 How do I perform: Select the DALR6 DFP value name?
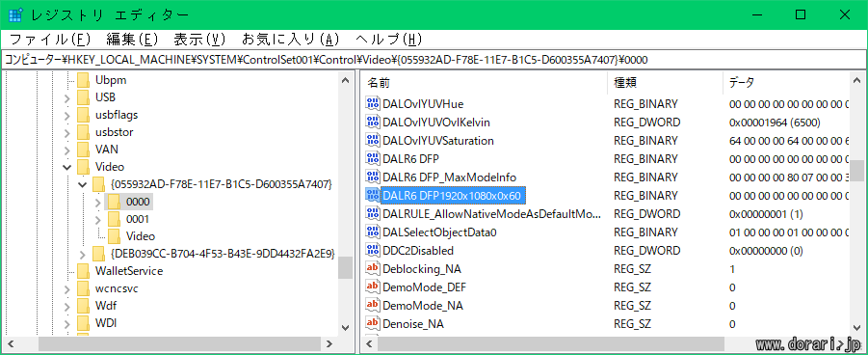point(410,158)
